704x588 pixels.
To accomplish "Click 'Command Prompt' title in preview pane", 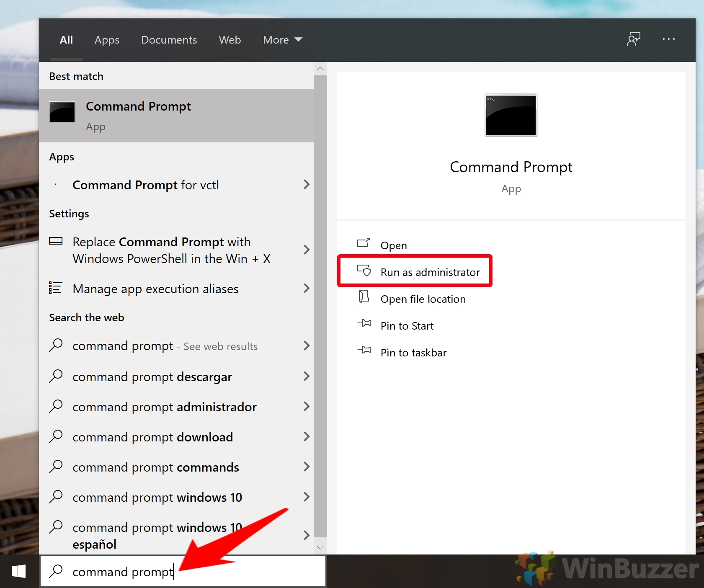I will point(511,167).
